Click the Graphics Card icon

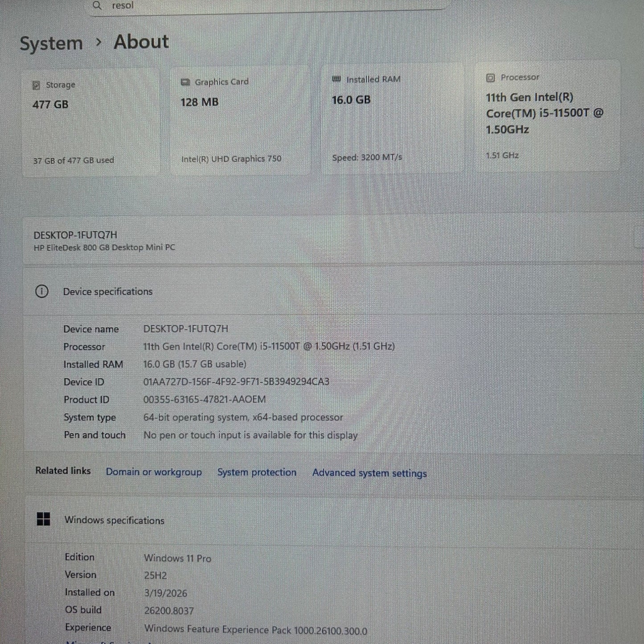pos(185,81)
